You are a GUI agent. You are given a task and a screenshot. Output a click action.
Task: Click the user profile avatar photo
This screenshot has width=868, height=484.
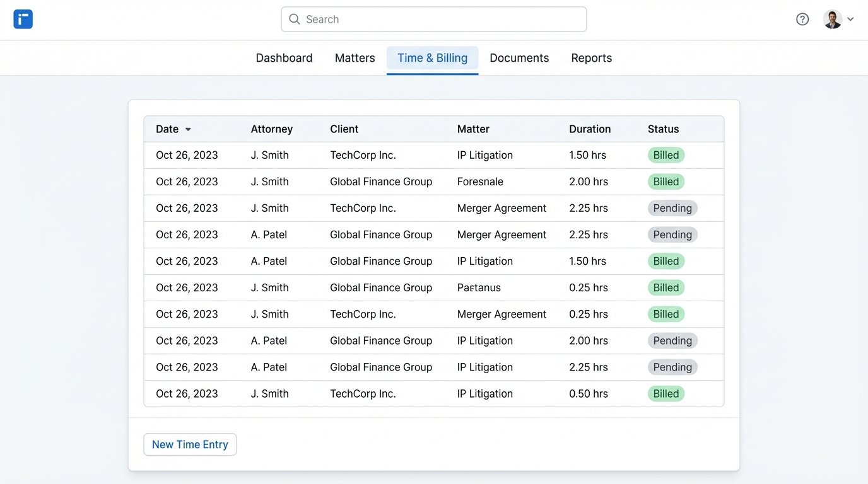831,19
